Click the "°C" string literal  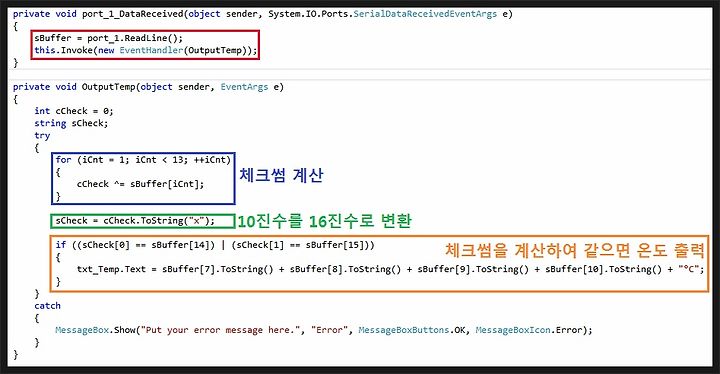click(689, 269)
